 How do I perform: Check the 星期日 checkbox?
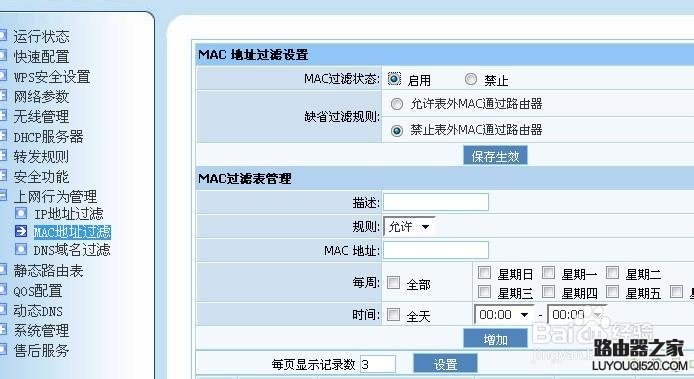484,272
